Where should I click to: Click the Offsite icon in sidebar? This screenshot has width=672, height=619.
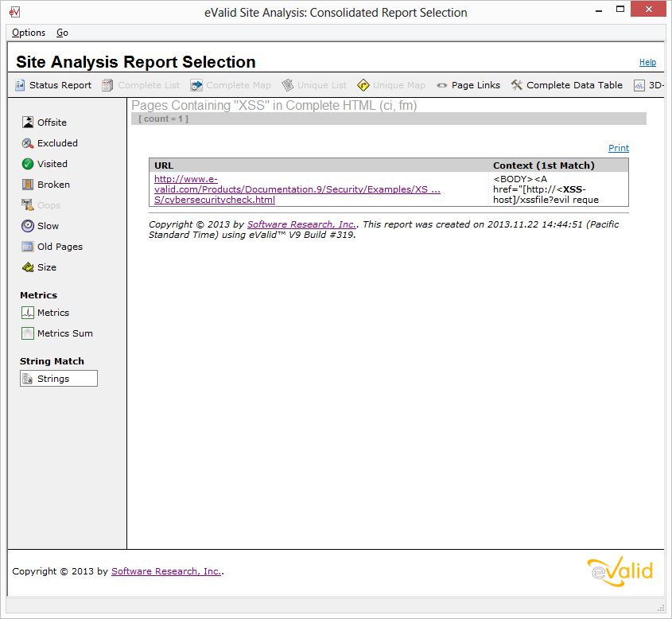[28, 123]
